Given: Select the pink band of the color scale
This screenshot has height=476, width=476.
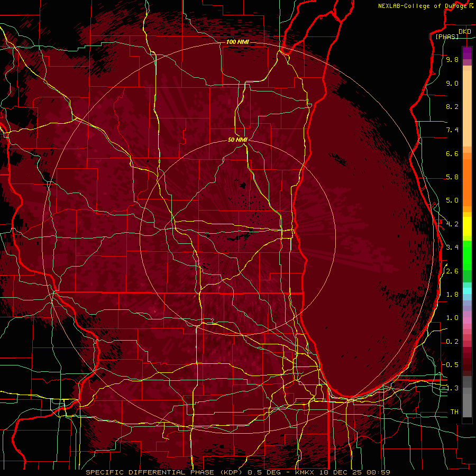Looking at the screenshot, I should [467, 320].
